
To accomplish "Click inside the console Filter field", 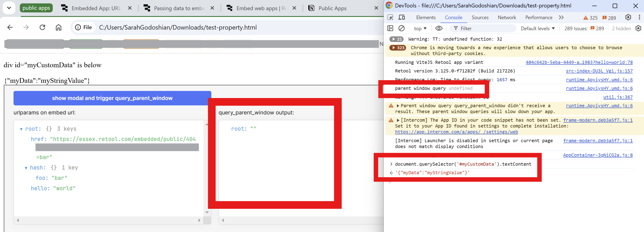I will pyautogui.click(x=482, y=28).
